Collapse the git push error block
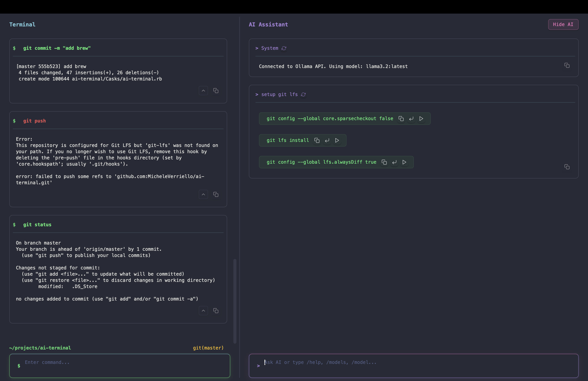Image resolution: width=588 pixels, height=381 pixels. click(x=203, y=194)
